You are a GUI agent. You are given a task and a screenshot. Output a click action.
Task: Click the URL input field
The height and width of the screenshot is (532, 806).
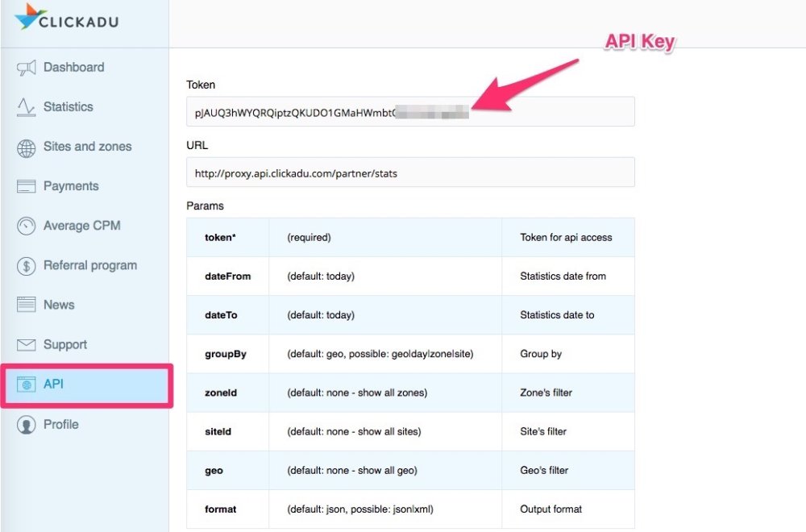click(410, 172)
